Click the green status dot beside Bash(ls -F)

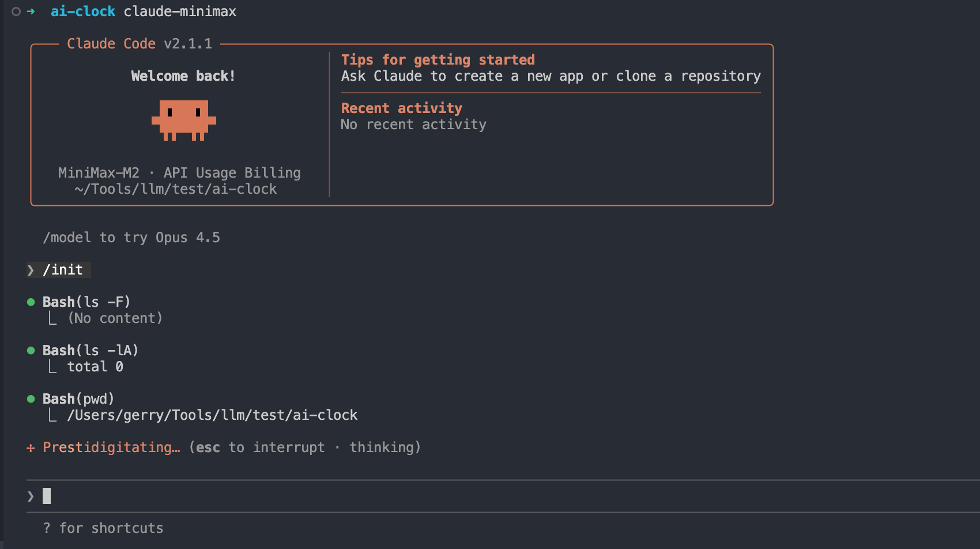[x=31, y=302]
